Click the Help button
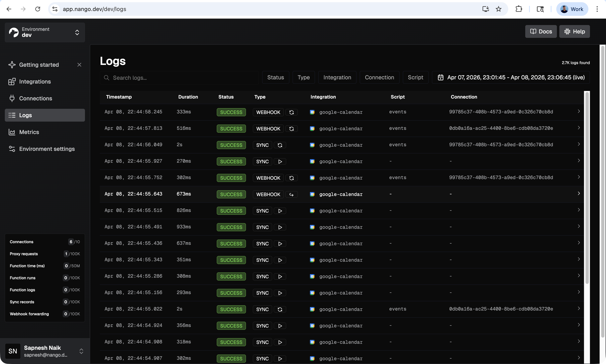606x364 pixels. pyautogui.click(x=574, y=32)
